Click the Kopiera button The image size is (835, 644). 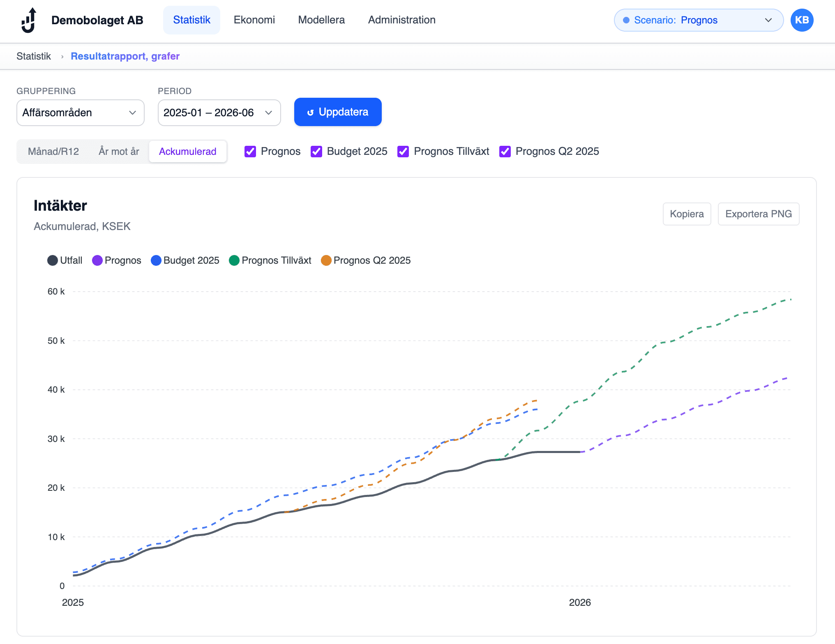click(x=687, y=214)
